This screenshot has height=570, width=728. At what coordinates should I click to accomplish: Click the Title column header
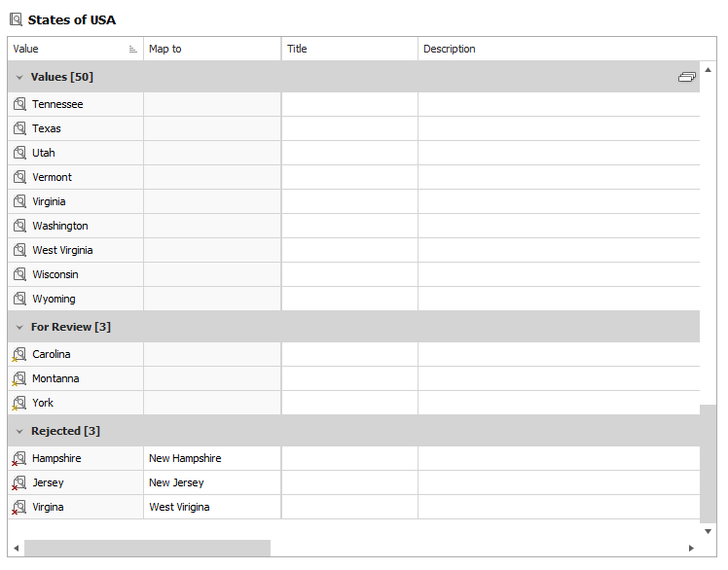(x=349, y=49)
